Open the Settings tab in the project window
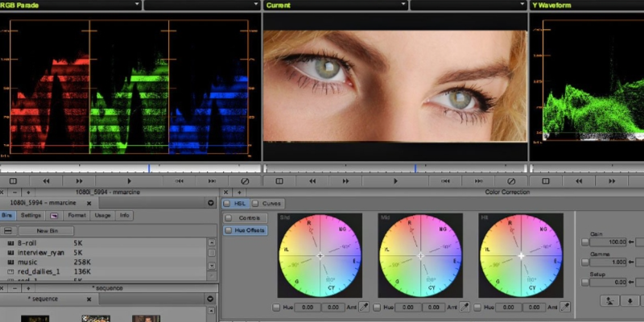 point(31,215)
